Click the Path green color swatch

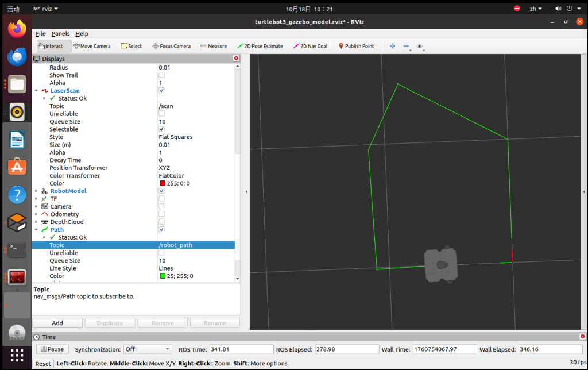(x=163, y=276)
